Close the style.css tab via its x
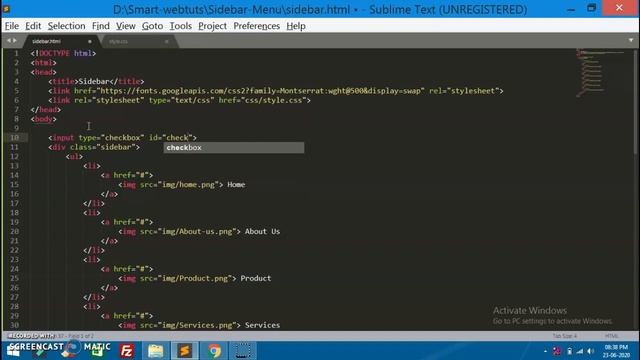 coord(166,41)
